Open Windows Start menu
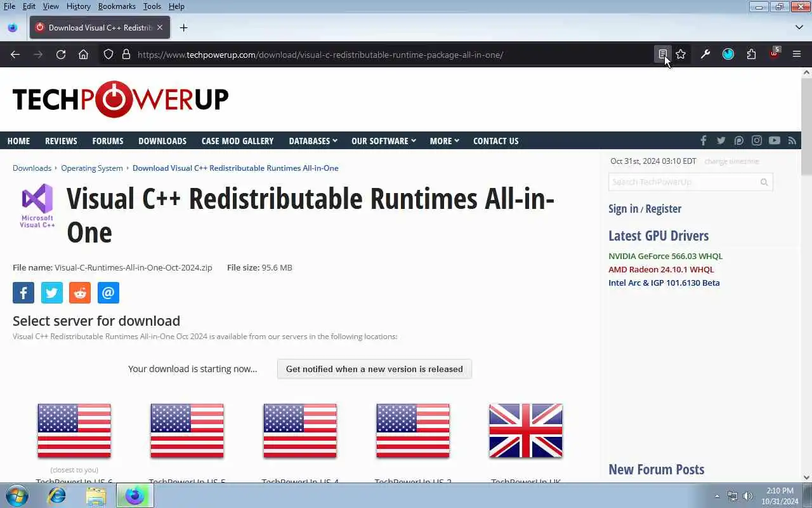The width and height of the screenshot is (812, 508). point(16,495)
